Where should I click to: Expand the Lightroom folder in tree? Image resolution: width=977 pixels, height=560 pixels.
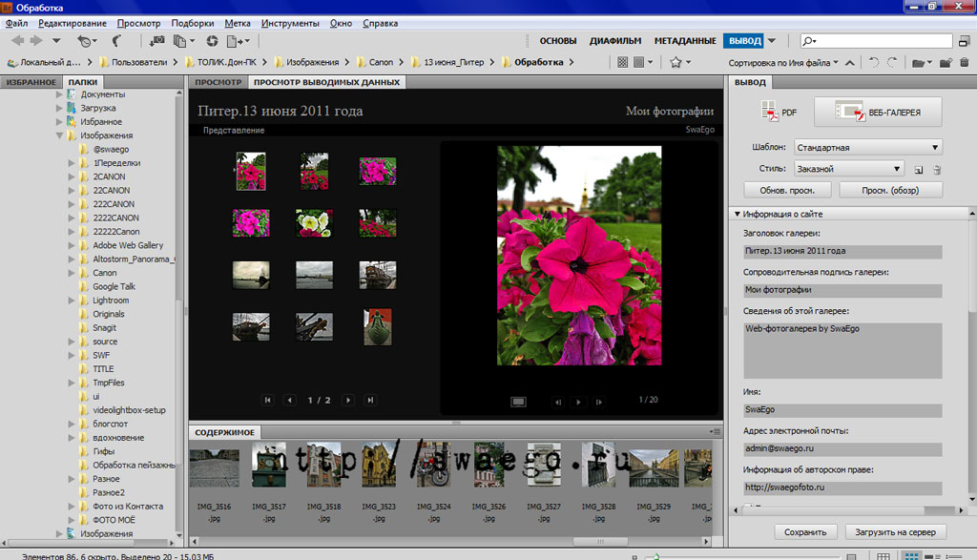[x=72, y=301]
